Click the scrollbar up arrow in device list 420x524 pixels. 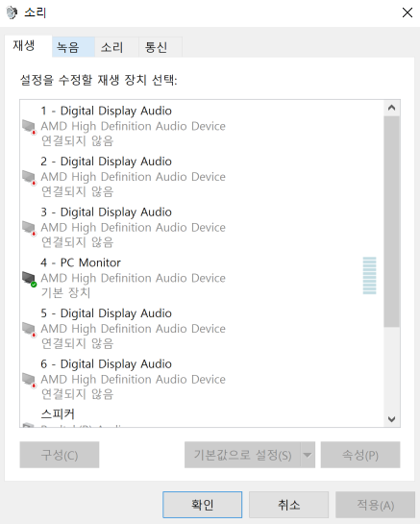(x=391, y=108)
